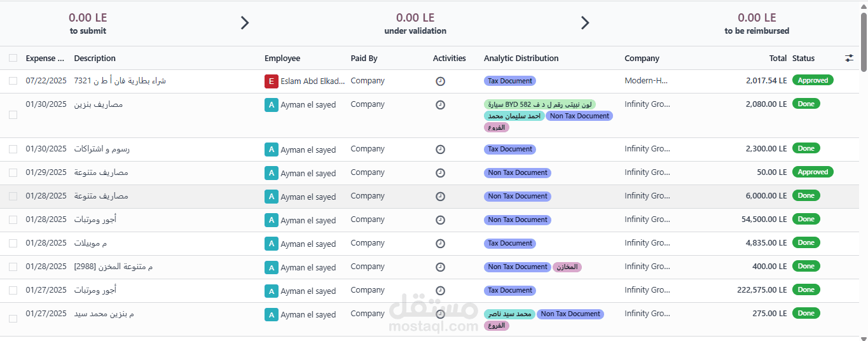Image resolution: width=868 pixels, height=341 pixels.
Task: Toggle the select-all header checkbox
Action: pos(13,59)
